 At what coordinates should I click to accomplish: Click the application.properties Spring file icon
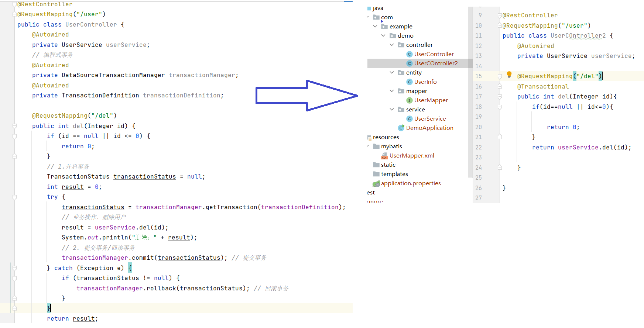tap(376, 183)
